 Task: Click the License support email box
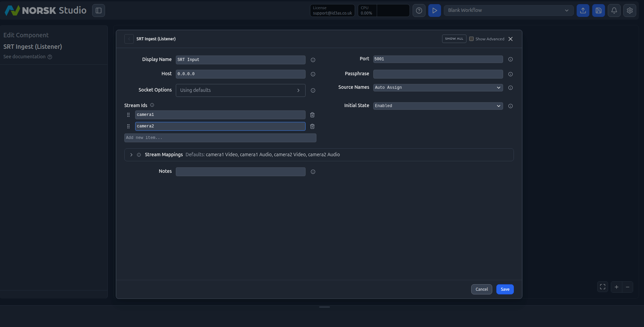(332, 11)
